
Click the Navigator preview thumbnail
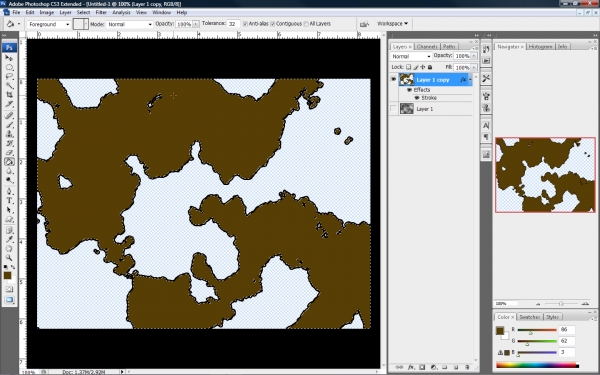pyautogui.click(x=545, y=175)
